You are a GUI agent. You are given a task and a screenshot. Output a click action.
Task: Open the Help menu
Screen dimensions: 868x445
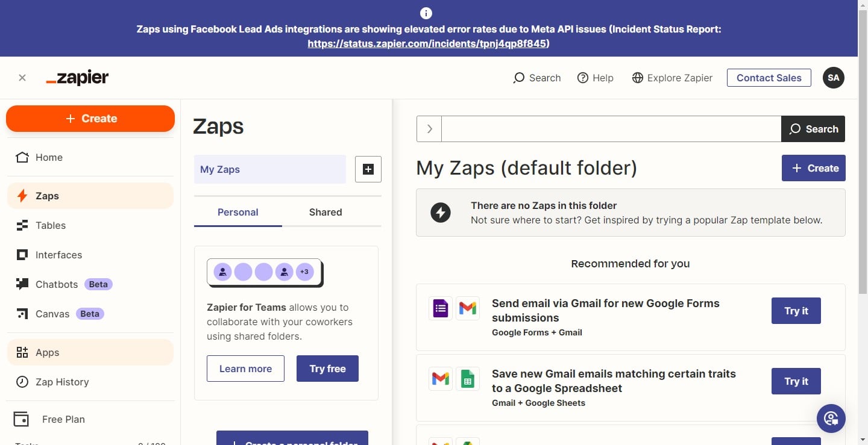click(x=595, y=78)
